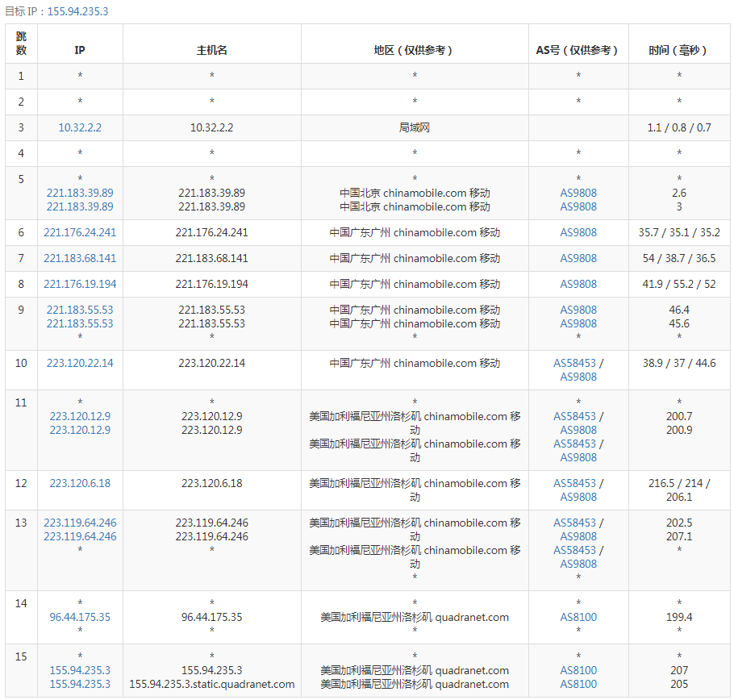Open the AS58453 link in the hop 12 row
This screenshot has width=734, height=700.
click(x=575, y=483)
